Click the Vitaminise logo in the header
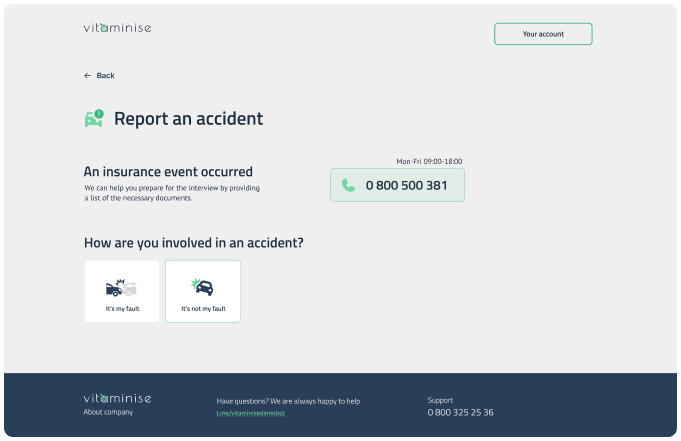This screenshot has width=681, height=441. [x=117, y=28]
